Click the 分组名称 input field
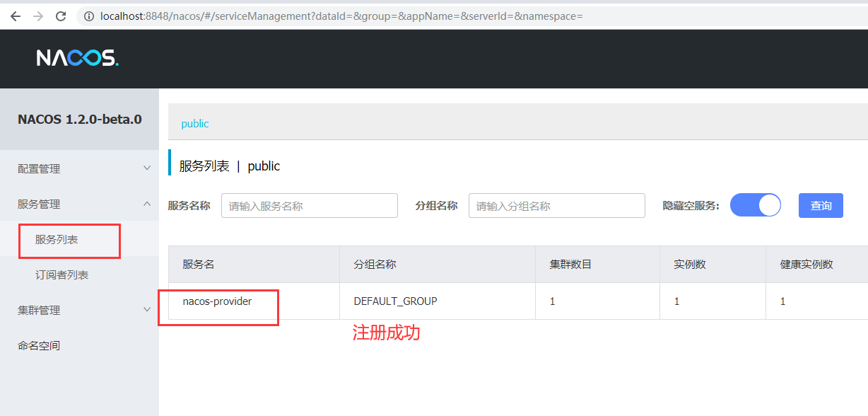868x416 pixels. click(557, 205)
